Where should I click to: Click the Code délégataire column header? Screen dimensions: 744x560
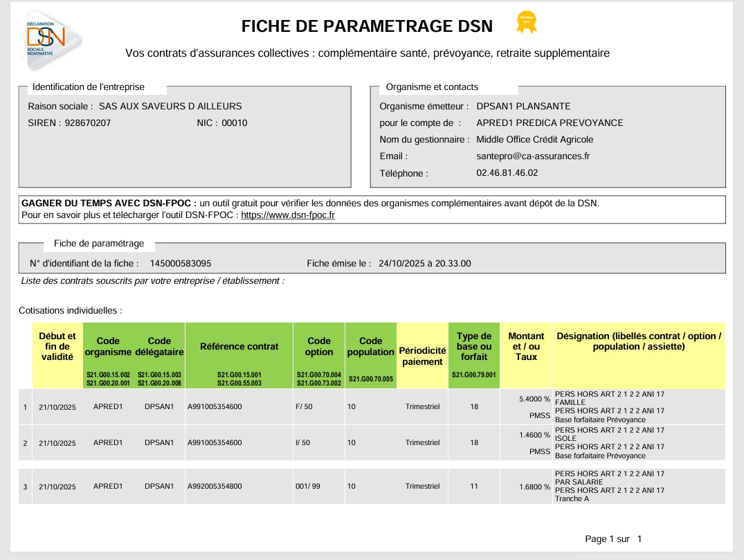[x=159, y=356]
